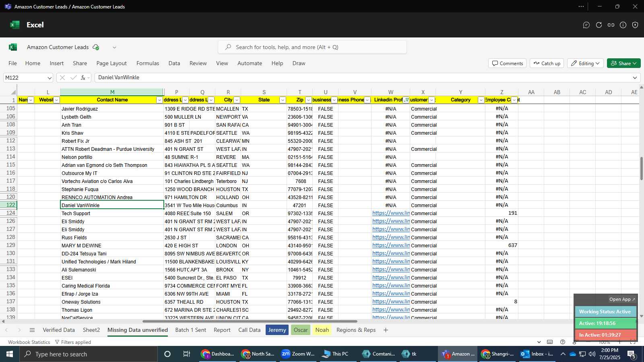
Task: Open the File menu
Action: pos(13,63)
